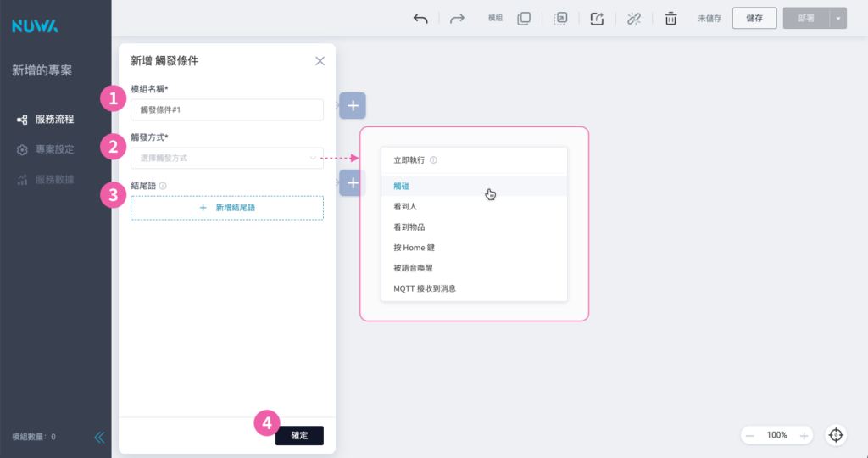
Task: Click the 模組名稱 input field
Action: coord(227,109)
